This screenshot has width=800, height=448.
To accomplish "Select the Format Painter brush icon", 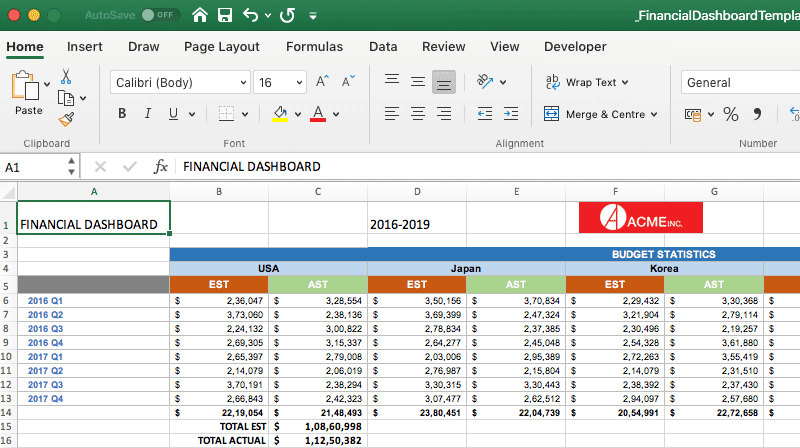I will [x=66, y=119].
